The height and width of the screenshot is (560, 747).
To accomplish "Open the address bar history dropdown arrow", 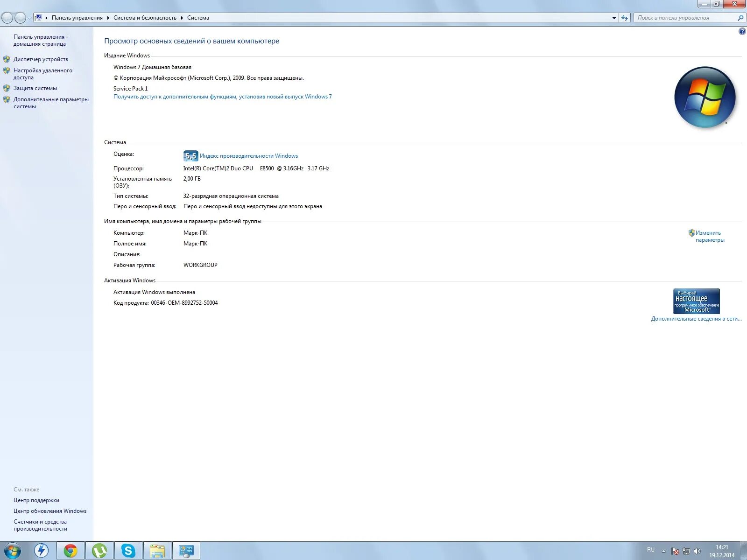I will [614, 18].
